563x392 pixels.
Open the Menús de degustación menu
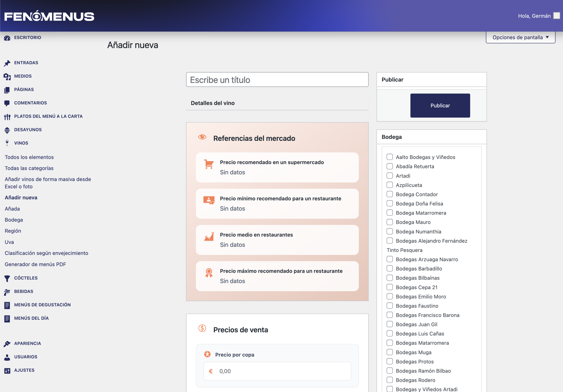coord(42,305)
